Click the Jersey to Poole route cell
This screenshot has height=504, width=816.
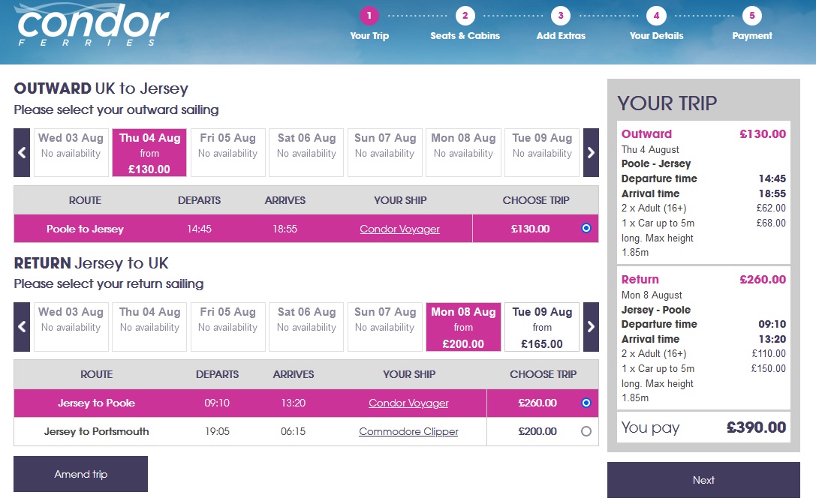96,403
